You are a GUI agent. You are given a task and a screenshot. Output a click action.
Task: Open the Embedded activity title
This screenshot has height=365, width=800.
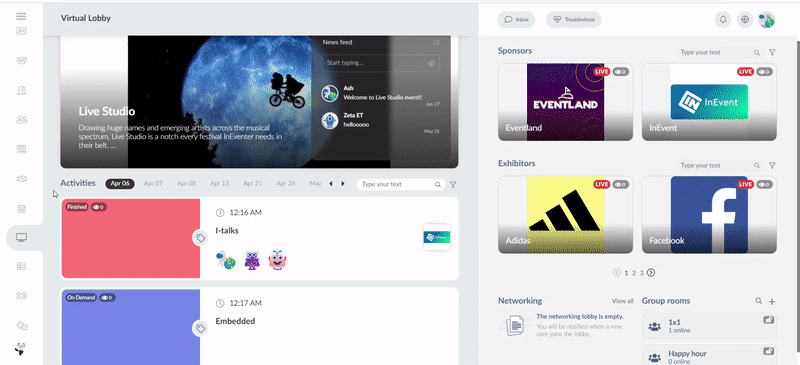tap(235, 321)
